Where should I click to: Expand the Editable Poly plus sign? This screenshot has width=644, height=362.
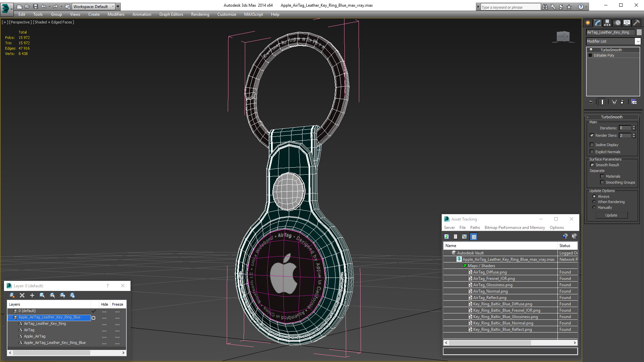click(590, 55)
